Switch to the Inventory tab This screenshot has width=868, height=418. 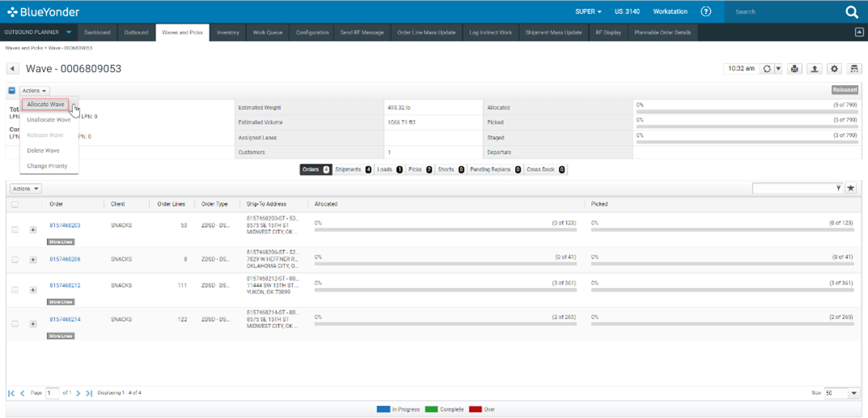coord(228,32)
